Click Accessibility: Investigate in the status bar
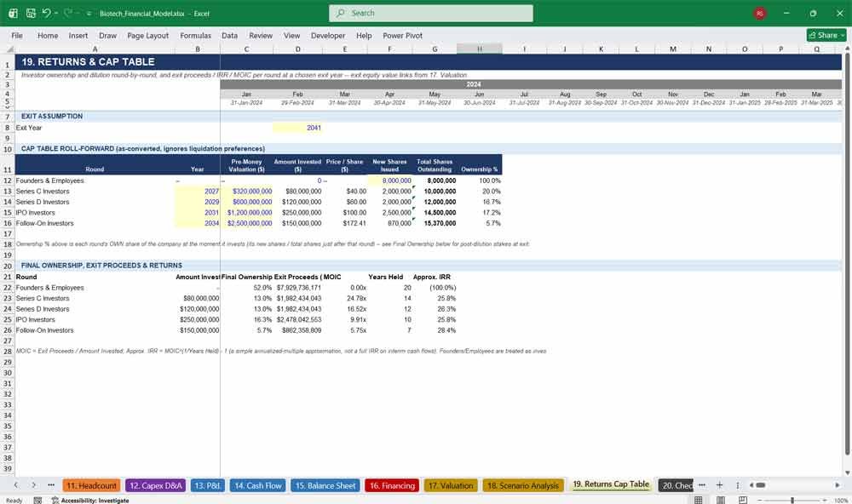The image size is (852, 504). click(x=90, y=501)
